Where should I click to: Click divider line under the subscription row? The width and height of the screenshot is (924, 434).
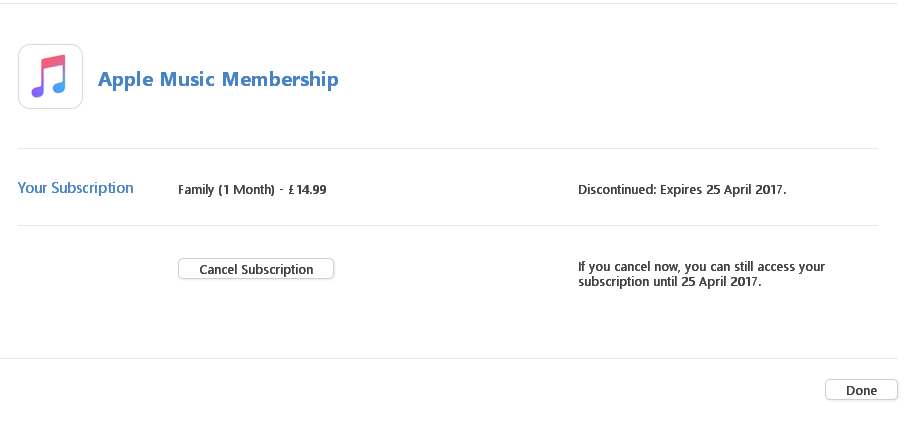(x=448, y=225)
